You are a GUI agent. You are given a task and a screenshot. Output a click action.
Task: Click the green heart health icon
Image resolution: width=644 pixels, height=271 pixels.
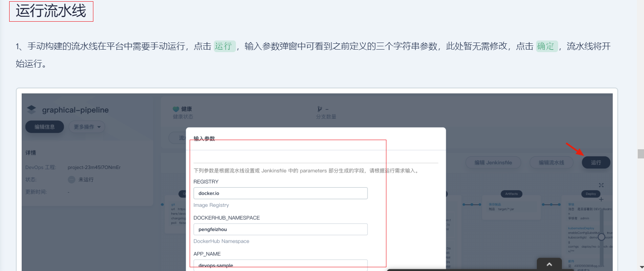pyautogui.click(x=176, y=109)
